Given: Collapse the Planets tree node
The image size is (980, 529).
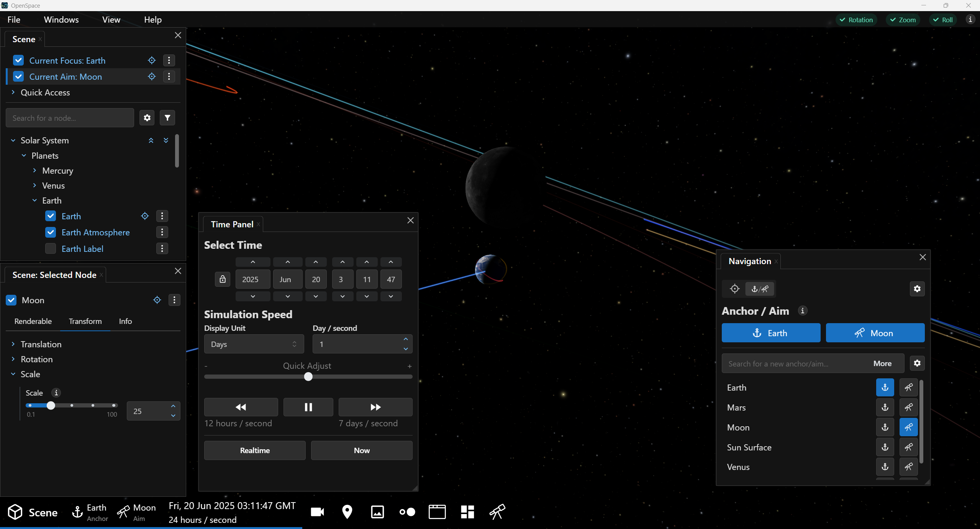Looking at the screenshot, I should click(x=24, y=156).
